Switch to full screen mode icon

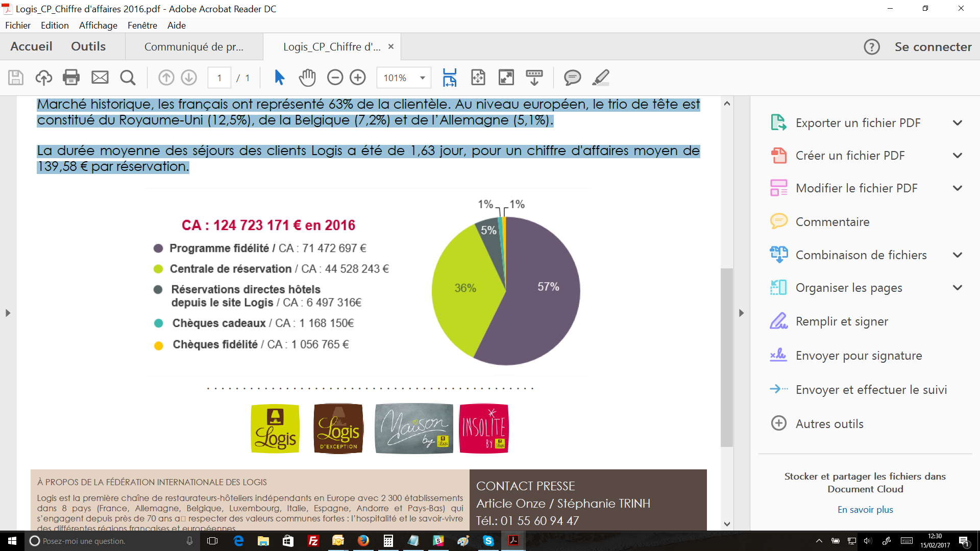click(506, 78)
